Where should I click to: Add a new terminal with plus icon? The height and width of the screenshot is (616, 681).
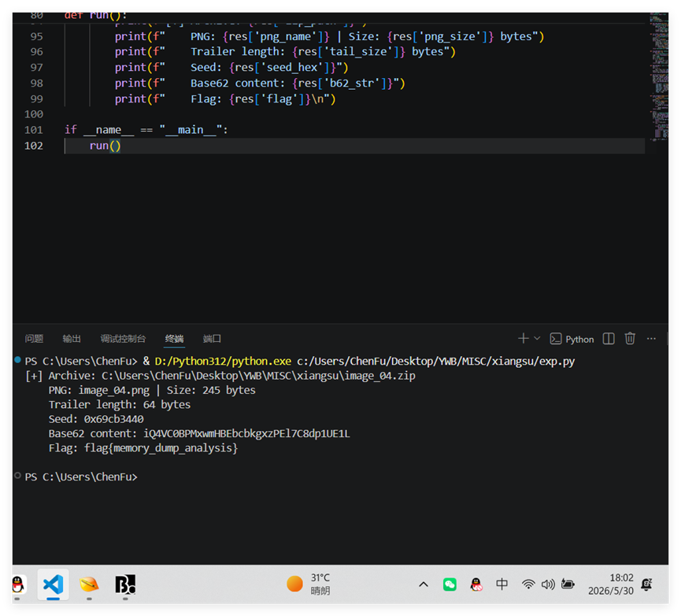523,339
